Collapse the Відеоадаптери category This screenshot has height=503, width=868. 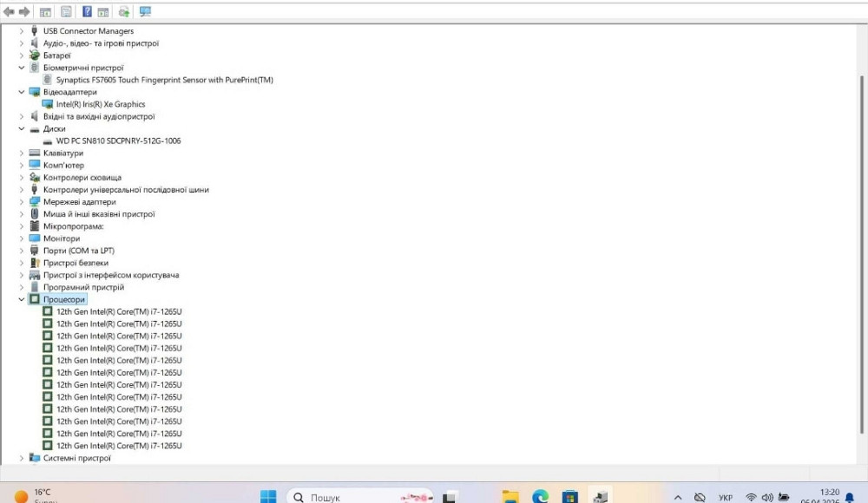[x=22, y=92]
